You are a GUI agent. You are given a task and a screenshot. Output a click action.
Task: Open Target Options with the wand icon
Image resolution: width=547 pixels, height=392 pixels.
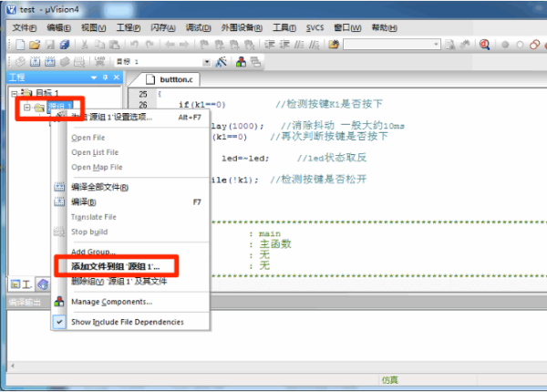pos(222,62)
